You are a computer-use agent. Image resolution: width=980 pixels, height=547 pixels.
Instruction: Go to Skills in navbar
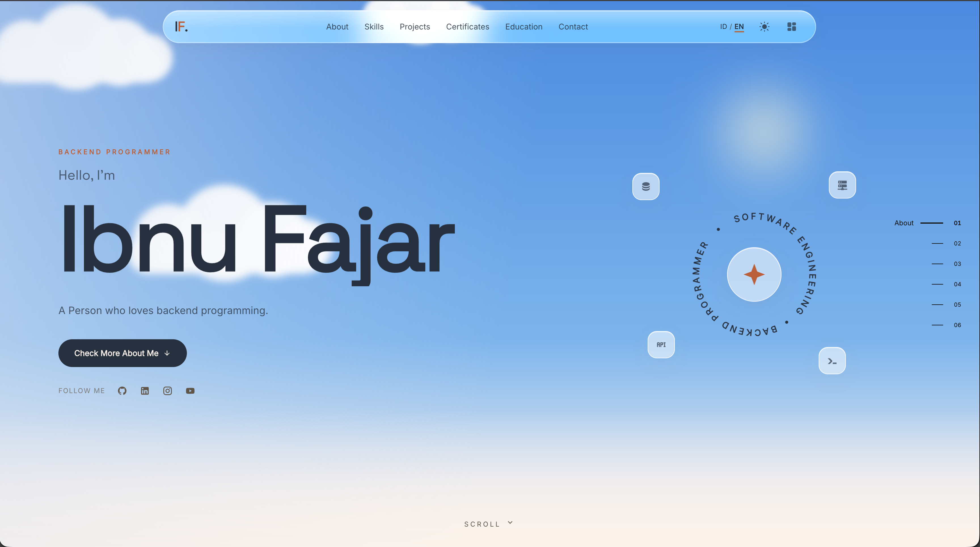pyautogui.click(x=374, y=27)
